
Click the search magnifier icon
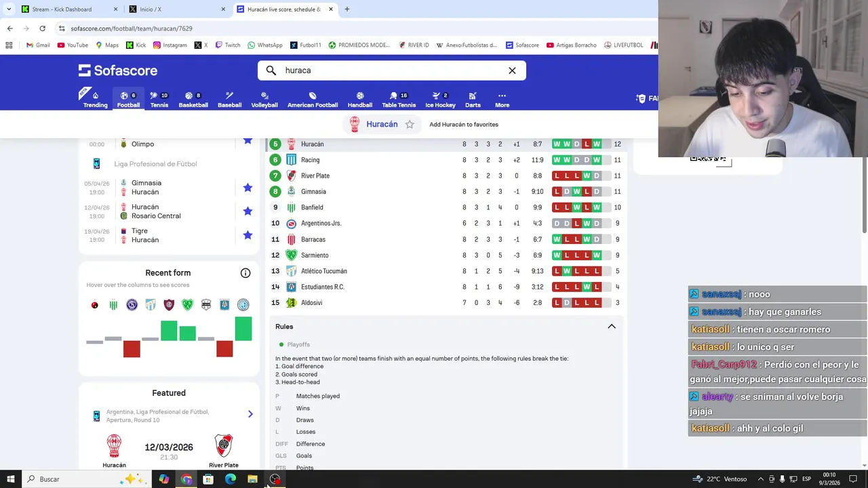click(x=271, y=70)
